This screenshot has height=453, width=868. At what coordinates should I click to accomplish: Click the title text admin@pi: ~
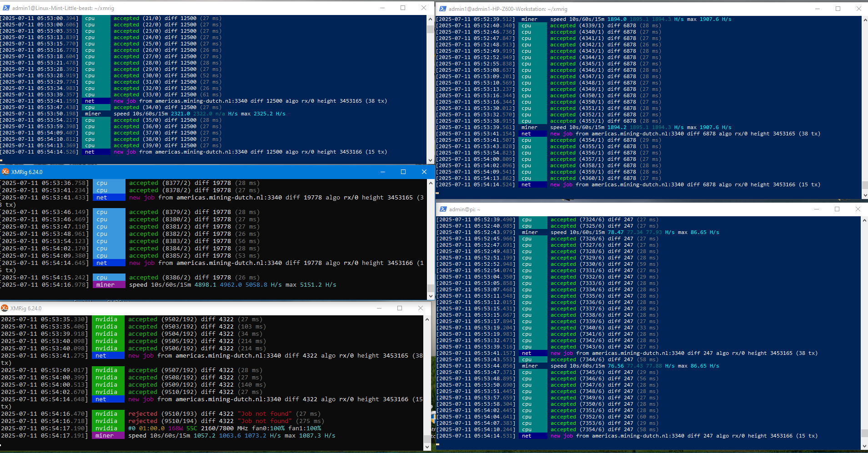coord(465,209)
